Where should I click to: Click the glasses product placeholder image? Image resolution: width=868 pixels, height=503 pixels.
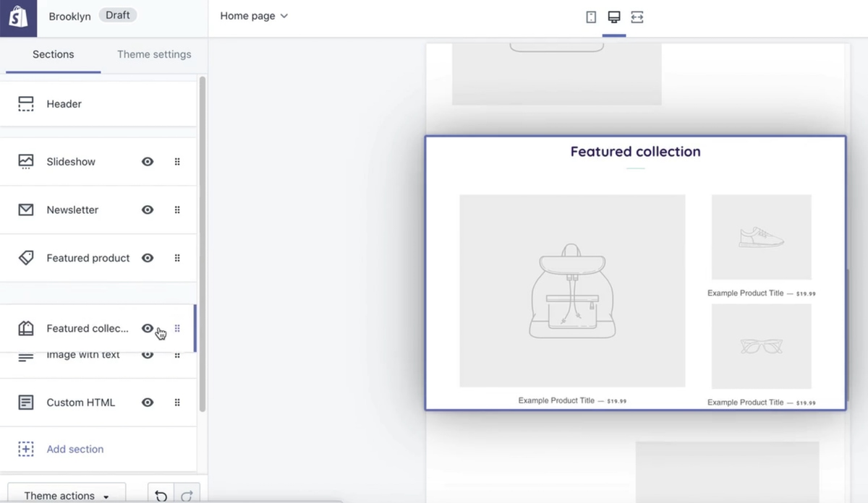click(x=762, y=346)
